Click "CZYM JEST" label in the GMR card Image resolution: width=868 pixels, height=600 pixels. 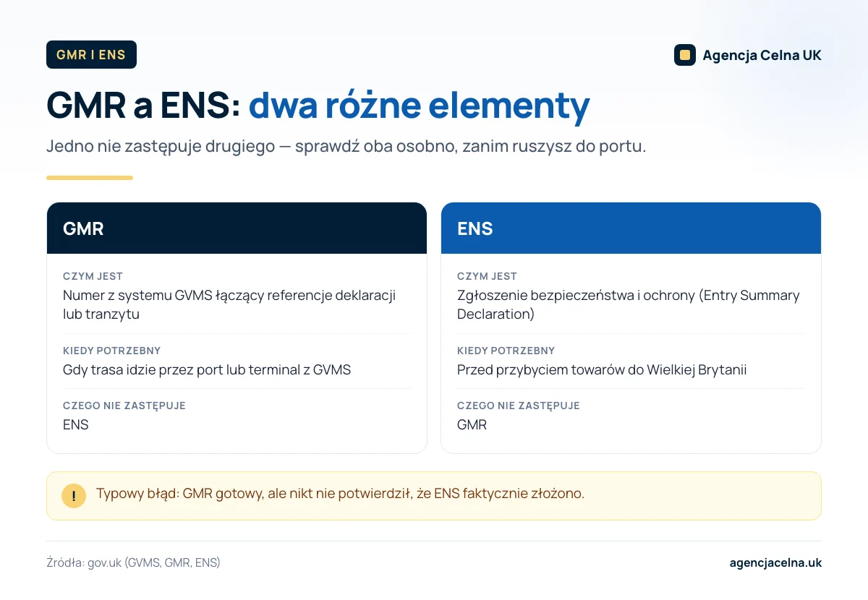tap(93, 276)
